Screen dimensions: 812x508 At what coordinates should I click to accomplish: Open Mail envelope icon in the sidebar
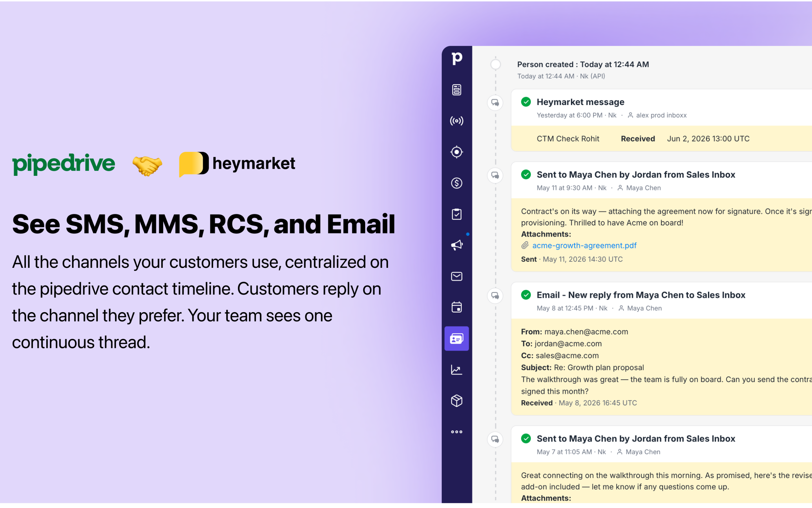click(457, 276)
